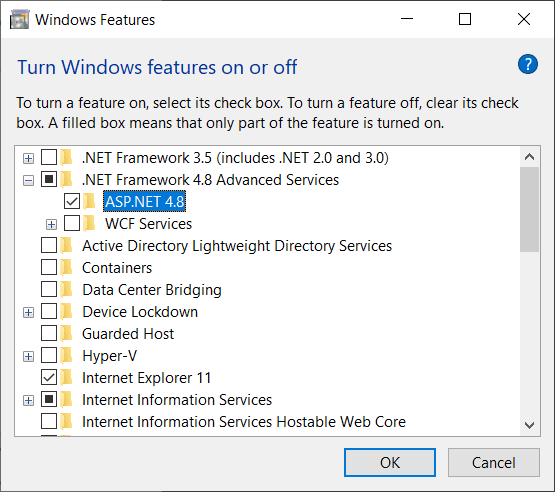This screenshot has width=555, height=492.
Task: Turn on the Hyper-V checkbox
Action: pyautogui.click(x=49, y=356)
